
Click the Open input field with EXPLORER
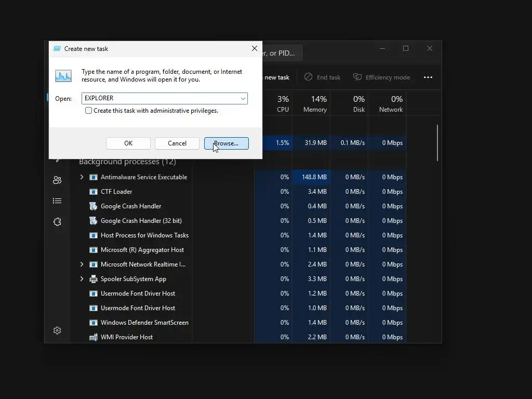coord(165,98)
